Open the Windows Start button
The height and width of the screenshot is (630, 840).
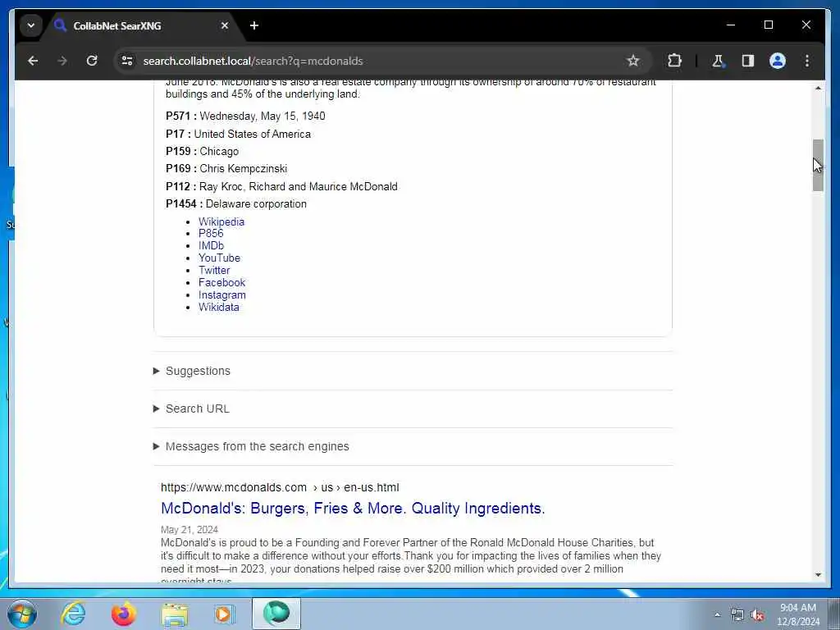(22, 614)
